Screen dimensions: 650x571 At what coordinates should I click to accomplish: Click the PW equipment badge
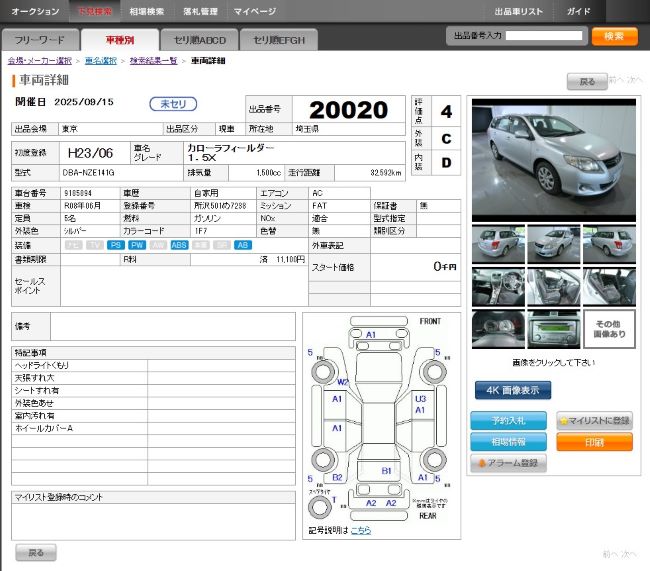[x=137, y=245]
